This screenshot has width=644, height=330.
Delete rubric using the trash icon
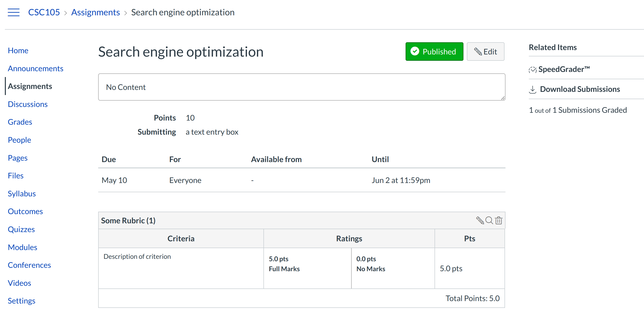point(498,220)
